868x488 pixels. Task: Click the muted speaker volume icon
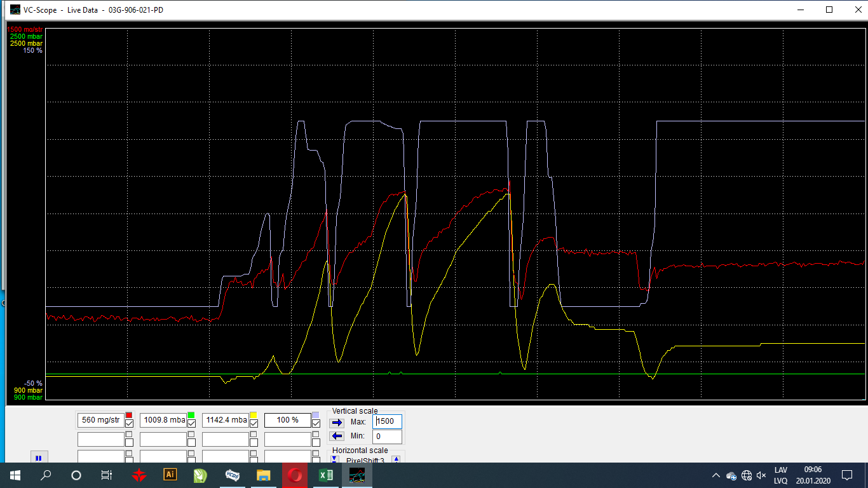761,475
